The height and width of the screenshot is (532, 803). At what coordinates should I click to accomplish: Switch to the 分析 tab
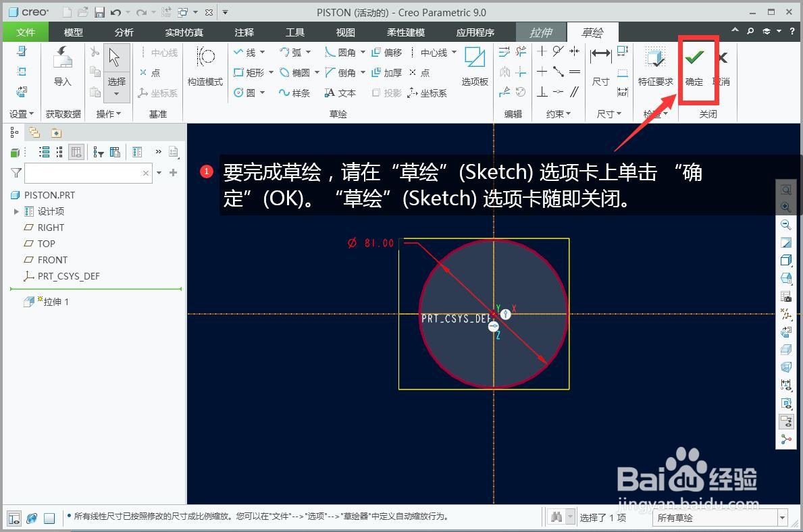coord(124,32)
